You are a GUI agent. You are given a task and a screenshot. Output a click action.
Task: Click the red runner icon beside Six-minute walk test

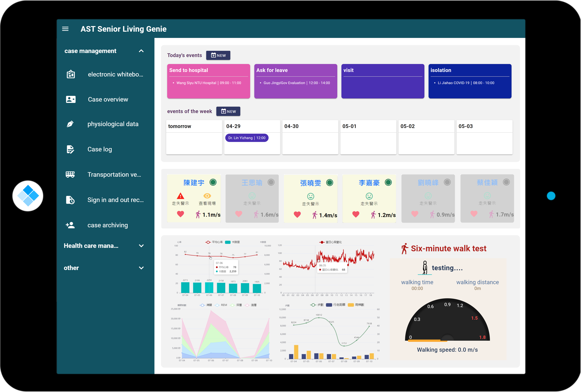[x=404, y=249]
